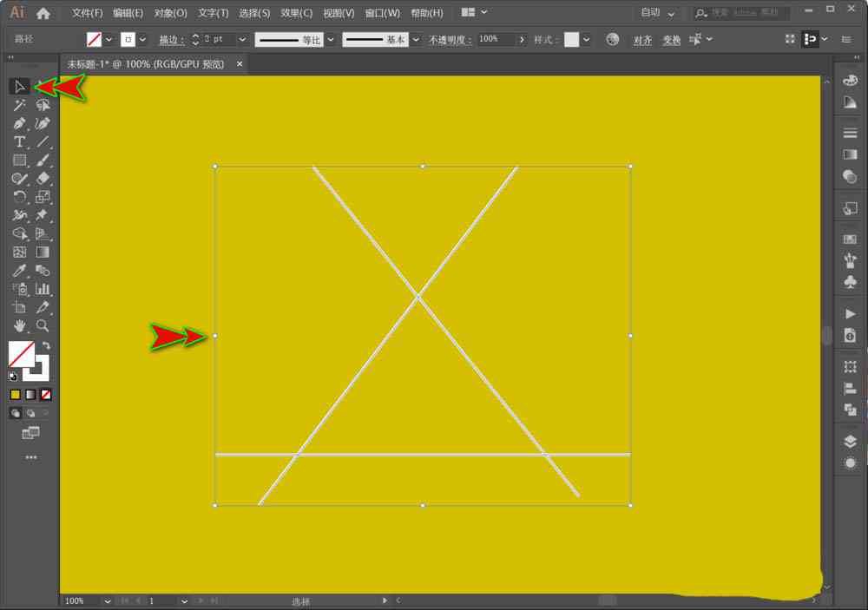This screenshot has height=610, width=868.
Task: Select the Magic Wand tool
Action: 19,105
